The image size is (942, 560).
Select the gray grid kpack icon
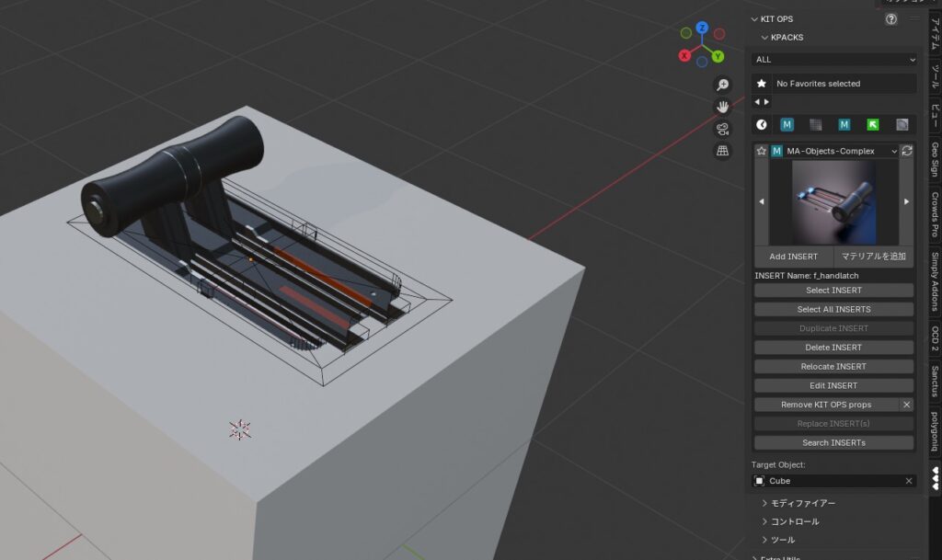pos(815,124)
